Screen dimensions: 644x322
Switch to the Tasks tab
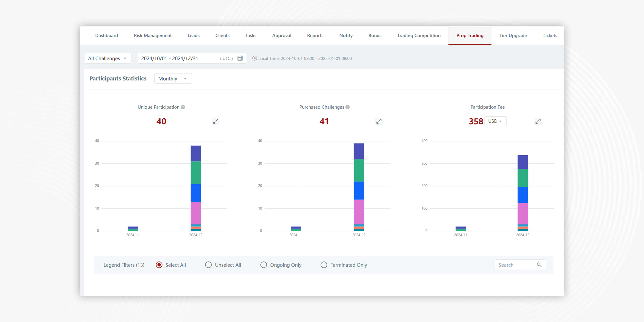pyautogui.click(x=251, y=36)
